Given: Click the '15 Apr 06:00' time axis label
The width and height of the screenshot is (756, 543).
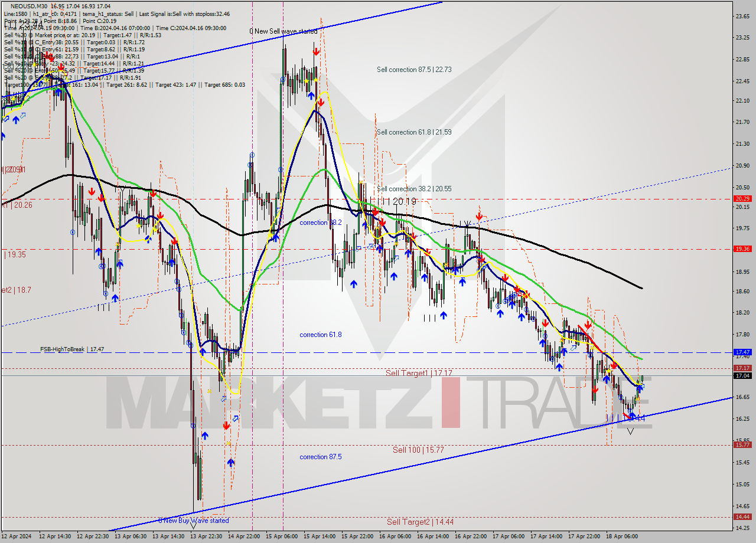Looking at the screenshot, I should click(x=282, y=537).
